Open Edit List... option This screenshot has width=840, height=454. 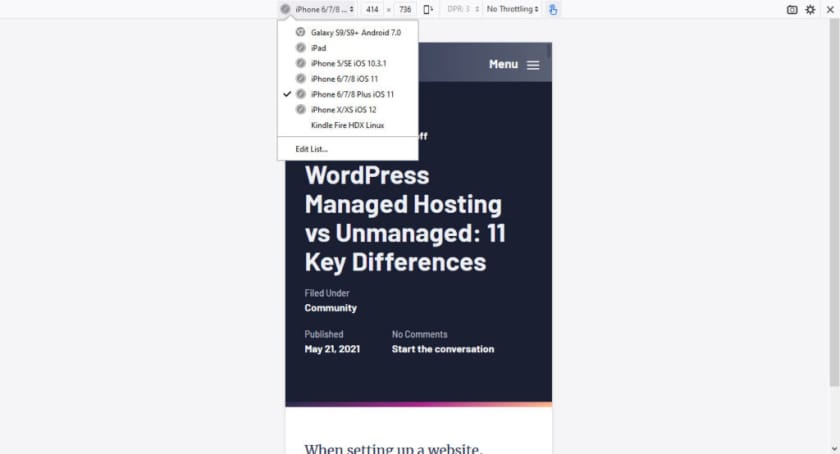pyautogui.click(x=348, y=149)
